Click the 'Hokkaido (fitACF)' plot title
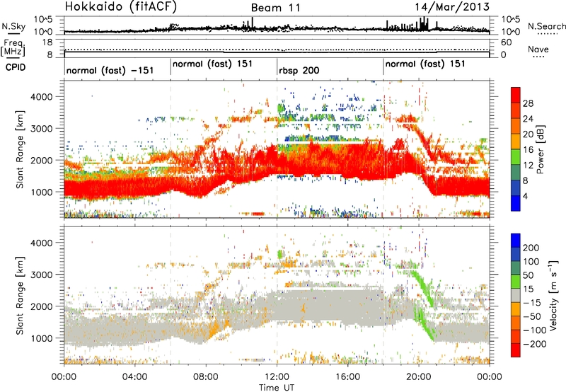566x392 pixels. pyautogui.click(x=121, y=6)
